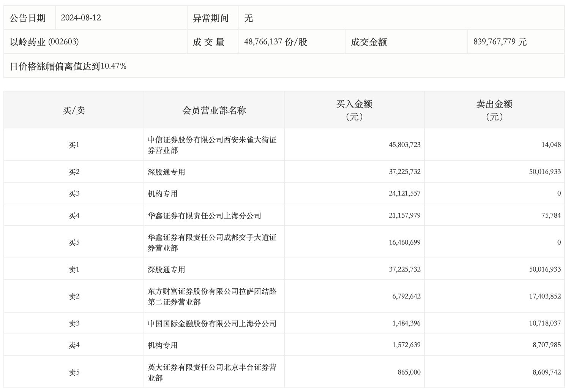Image resolution: width=568 pixels, height=392 pixels.
Task: Click the 会员营业部名称 column header
Action: click(214, 111)
